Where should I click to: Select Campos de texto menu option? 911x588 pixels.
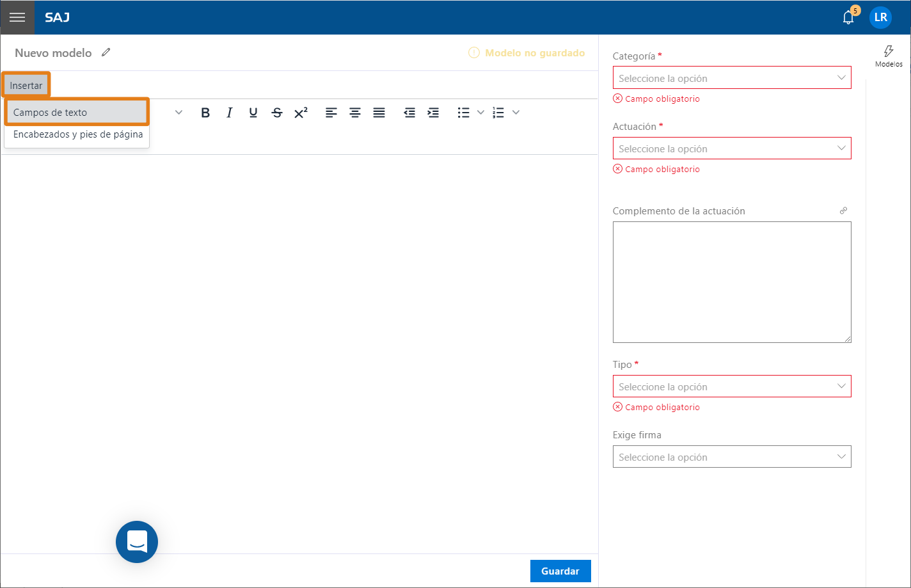[x=77, y=113]
